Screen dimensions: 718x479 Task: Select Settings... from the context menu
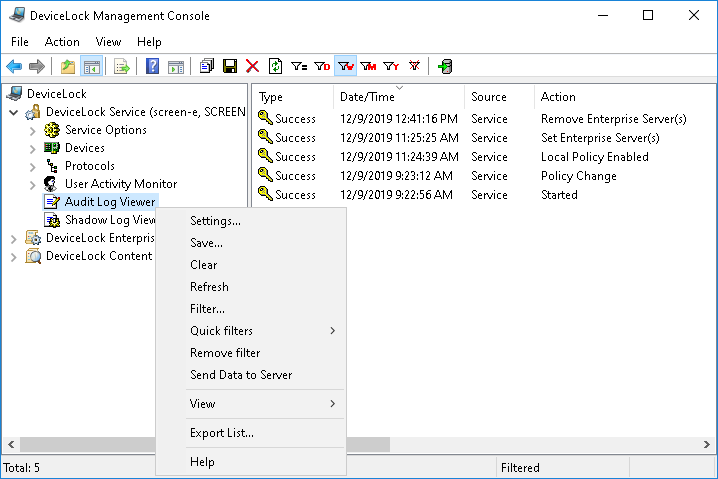click(x=215, y=221)
